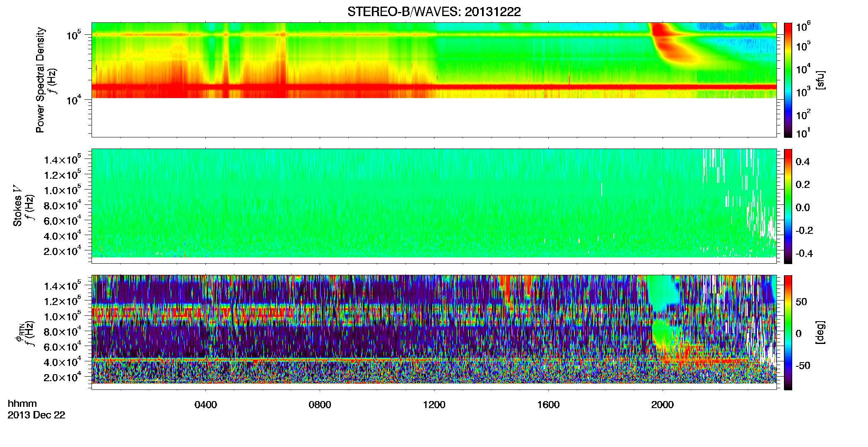Click the hhmm axis caption
Viewport: 868px width, 447px height.
point(22,404)
